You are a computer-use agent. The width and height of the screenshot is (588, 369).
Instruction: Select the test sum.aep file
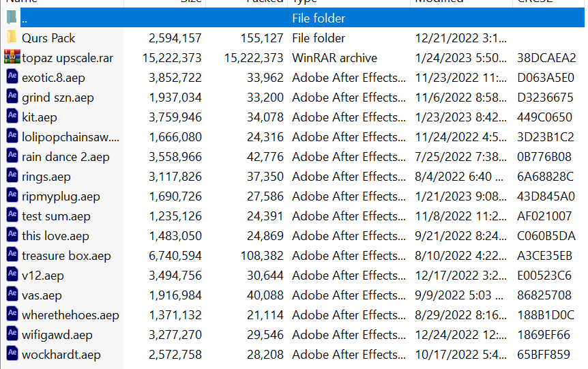point(56,216)
